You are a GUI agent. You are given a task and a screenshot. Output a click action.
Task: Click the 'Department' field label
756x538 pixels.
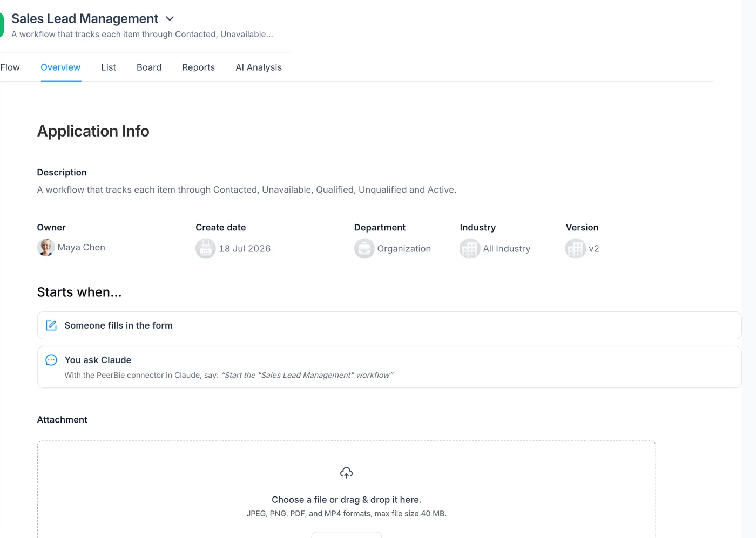pyautogui.click(x=380, y=228)
